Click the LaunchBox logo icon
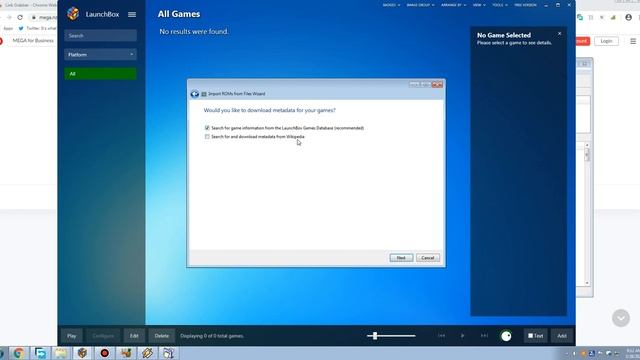This screenshot has height=360, width=640. (73, 14)
